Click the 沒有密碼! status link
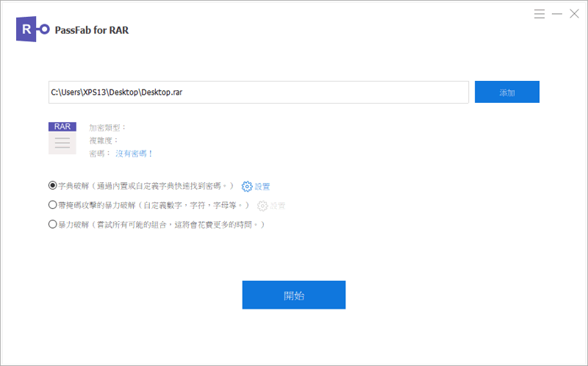Screen dimensions: 588x366 point(134,154)
